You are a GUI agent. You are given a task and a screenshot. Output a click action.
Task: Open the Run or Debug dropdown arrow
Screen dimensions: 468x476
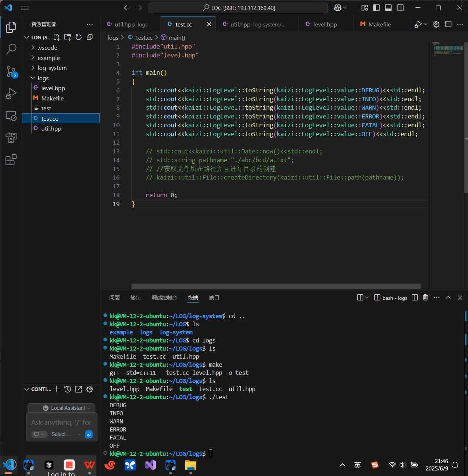[x=426, y=24]
